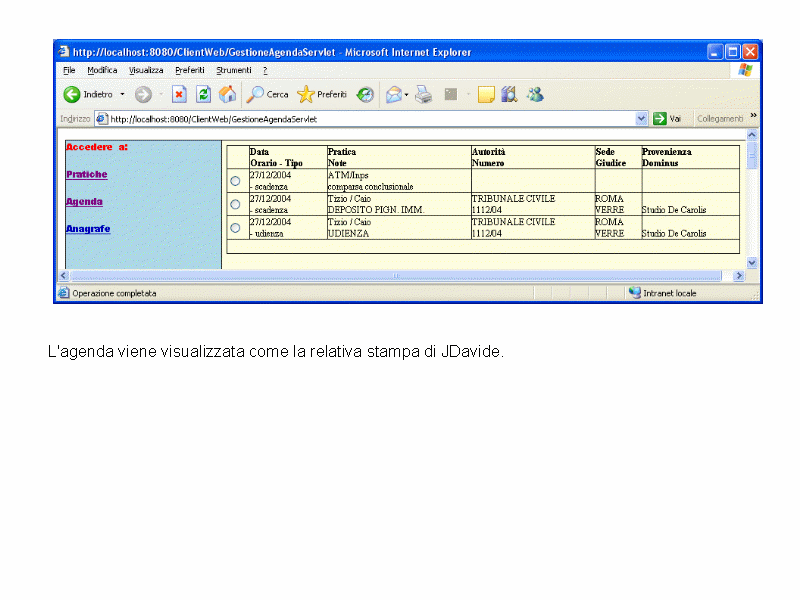This screenshot has height=600, width=800.
Task: Click the Intranet locale zone icon
Action: [x=635, y=293]
